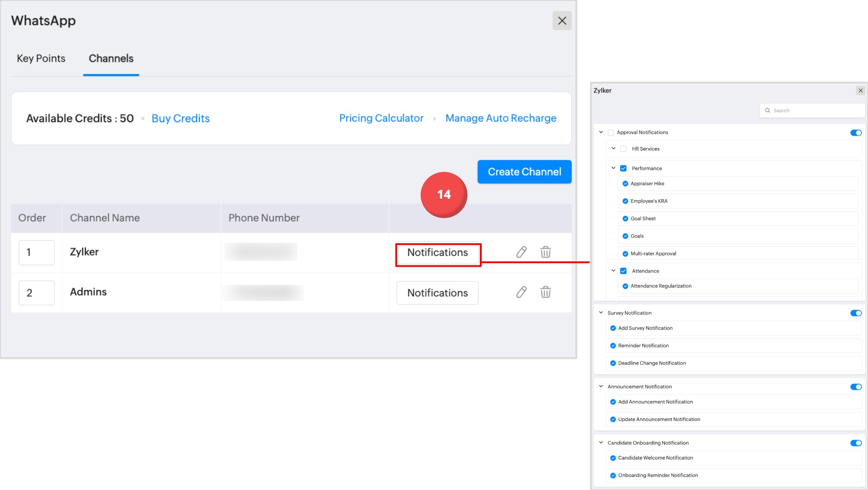Select the Channels tab
Screen dimensions: 868x490
pyautogui.click(x=111, y=59)
